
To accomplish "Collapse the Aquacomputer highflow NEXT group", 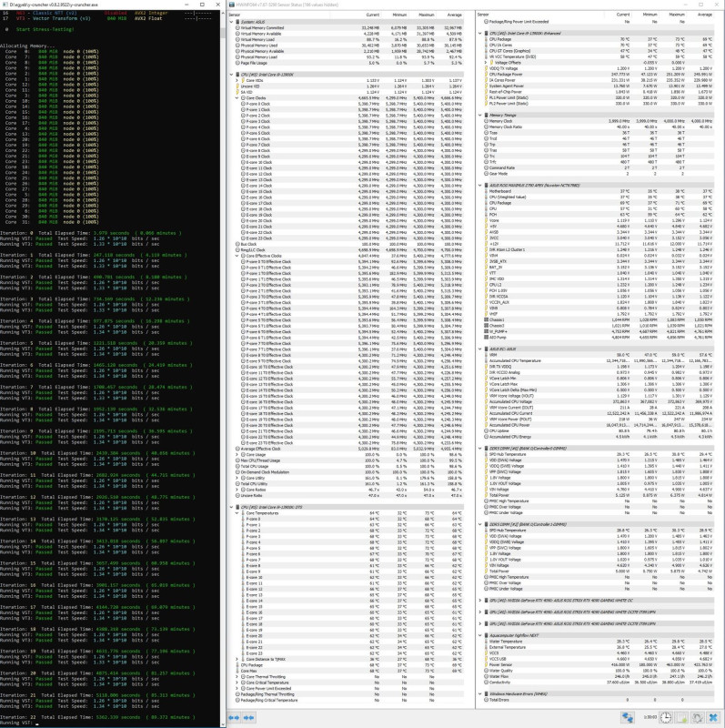I will click(480, 635).
